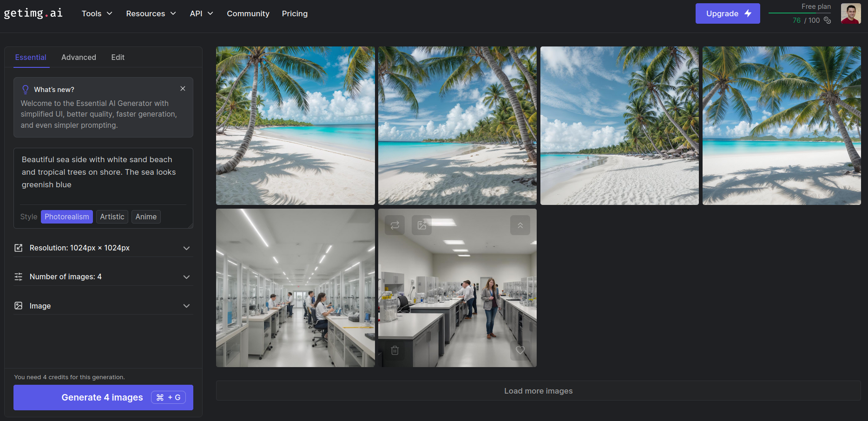Image resolution: width=868 pixels, height=421 pixels.
Task: Expand the Number of images setting
Action: pyautogui.click(x=103, y=277)
